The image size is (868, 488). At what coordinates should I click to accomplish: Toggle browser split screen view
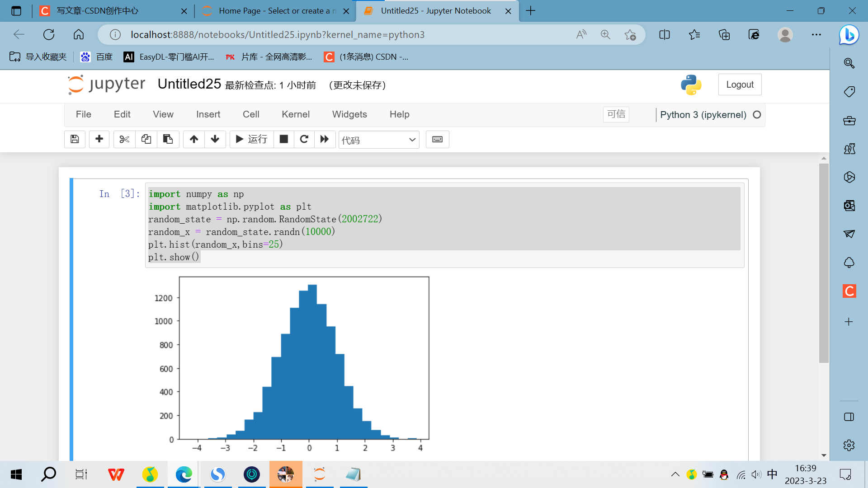(x=664, y=35)
